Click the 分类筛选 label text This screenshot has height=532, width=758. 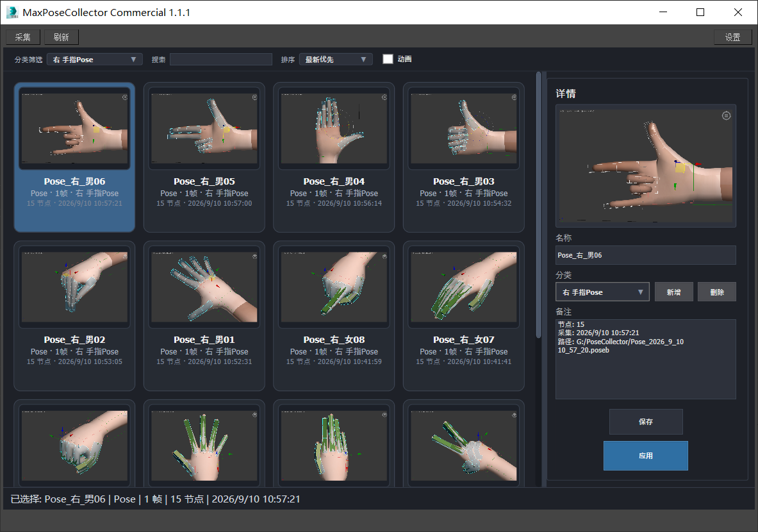pos(29,60)
